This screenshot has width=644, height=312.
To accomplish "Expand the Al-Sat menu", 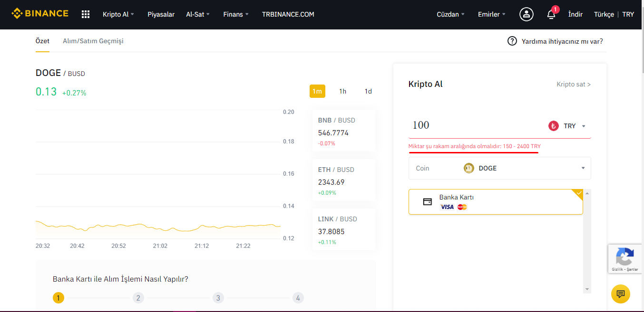I will coord(198,14).
